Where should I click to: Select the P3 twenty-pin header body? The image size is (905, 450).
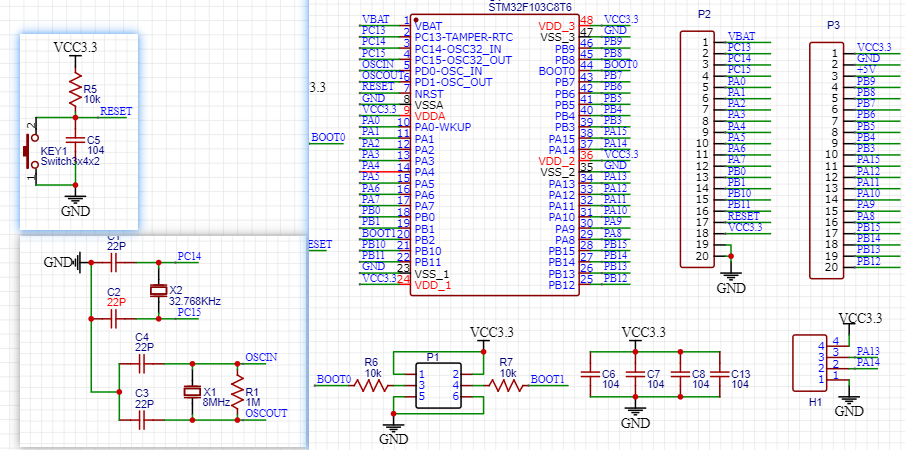[x=826, y=160]
